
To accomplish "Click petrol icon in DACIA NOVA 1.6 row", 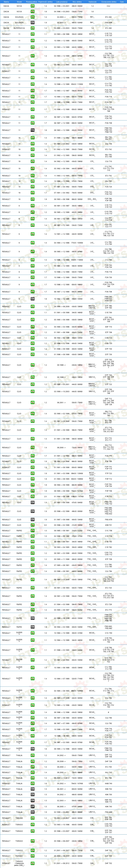I will pos(33,11).
